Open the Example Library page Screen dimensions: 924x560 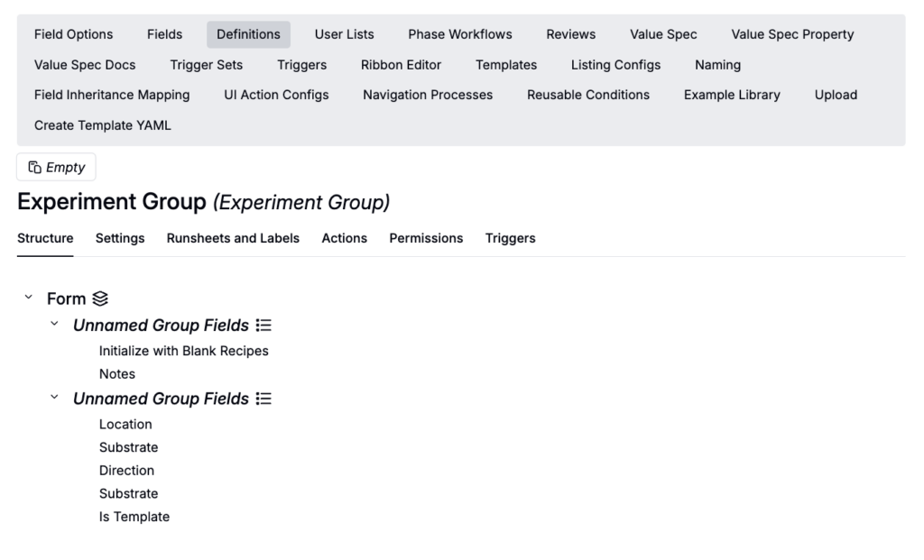(x=732, y=95)
